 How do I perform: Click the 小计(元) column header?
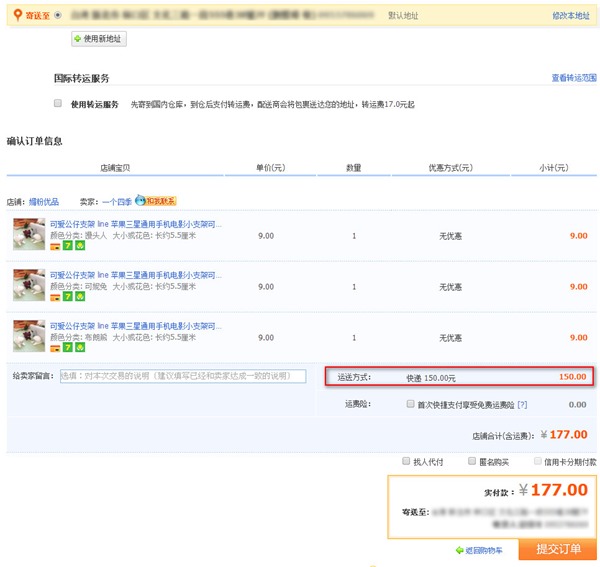pos(554,168)
